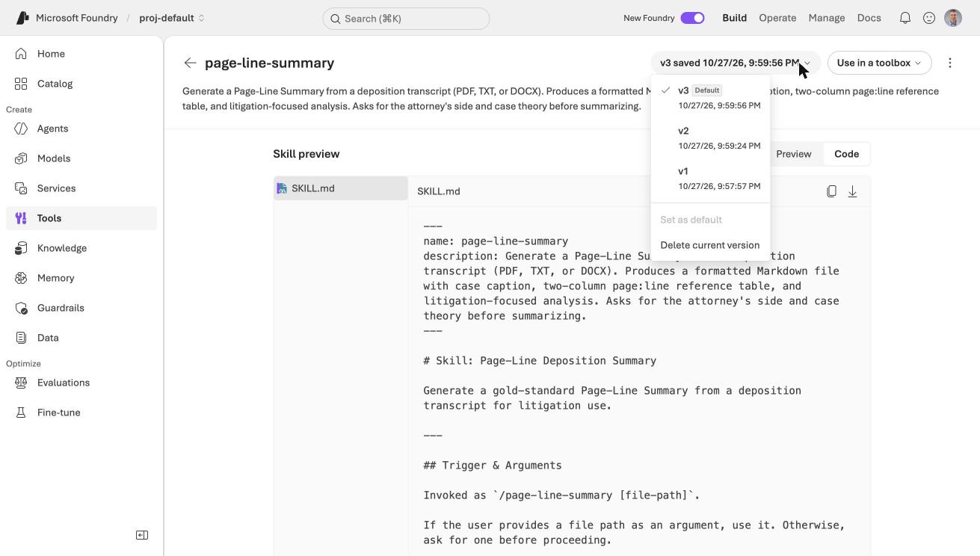Screen dimensions: 980x556
Task: Click the Home icon in sidebar
Action: coord(21,54)
